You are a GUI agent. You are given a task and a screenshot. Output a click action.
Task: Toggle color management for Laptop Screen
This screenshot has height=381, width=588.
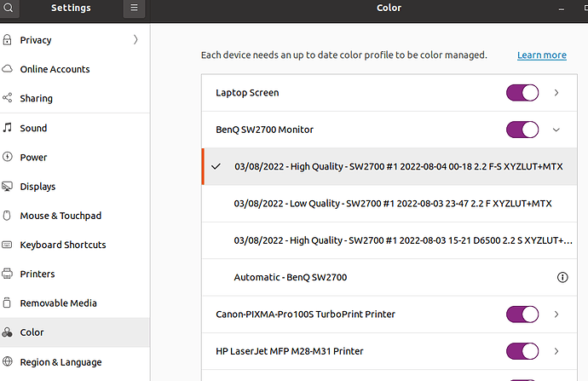[522, 93]
